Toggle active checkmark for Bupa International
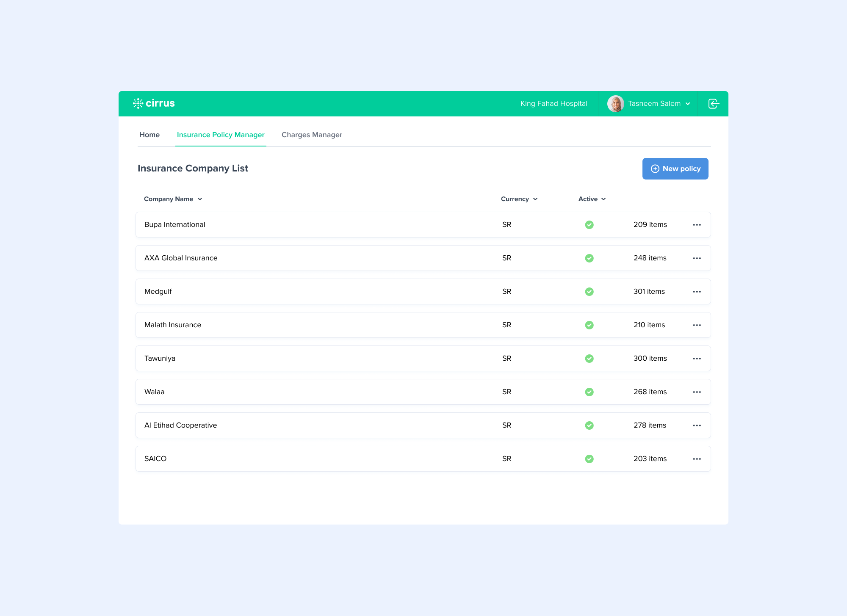This screenshot has height=616, width=847. (x=589, y=225)
